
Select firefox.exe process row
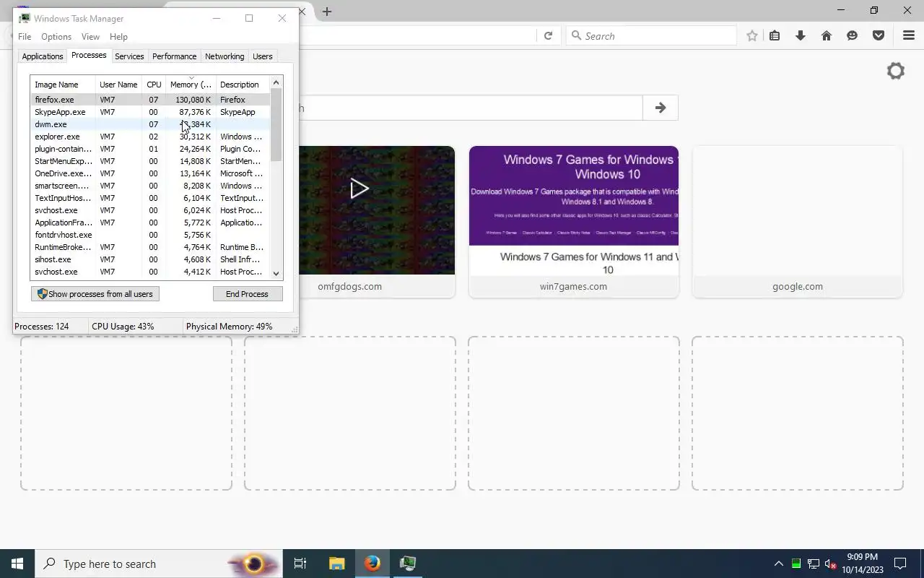pyautogui.click(x=150, y=100)
